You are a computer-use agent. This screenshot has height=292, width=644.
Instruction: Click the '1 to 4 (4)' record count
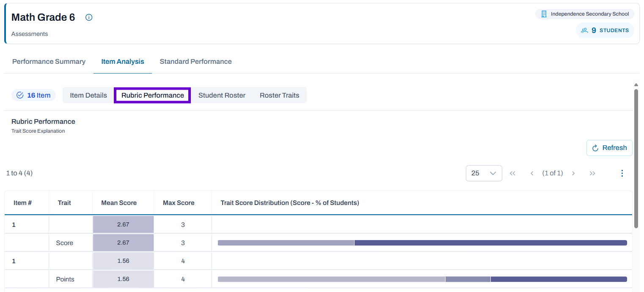tap(19, 173)
